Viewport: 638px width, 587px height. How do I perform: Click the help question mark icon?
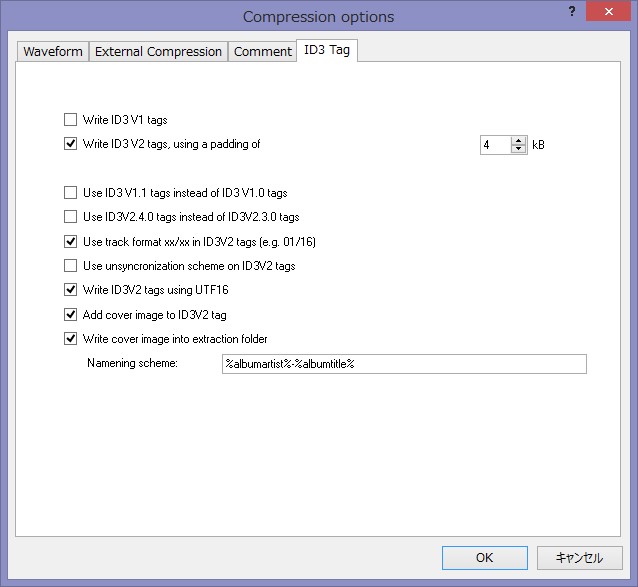pos(572,11)
